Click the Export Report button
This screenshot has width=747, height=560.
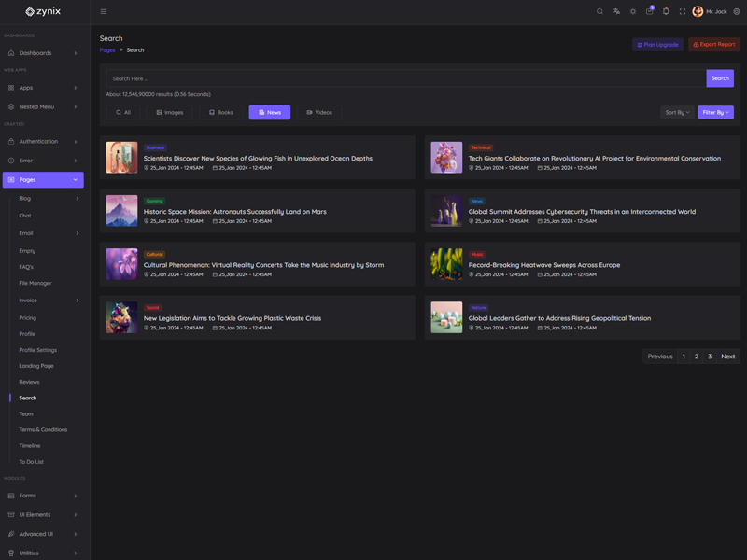[713, 45]
